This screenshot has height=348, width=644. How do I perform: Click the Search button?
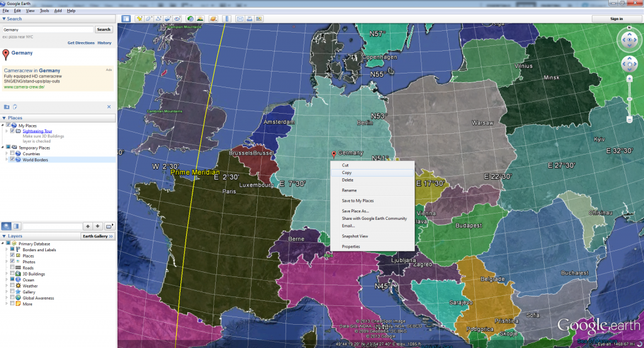click(104, 30)
